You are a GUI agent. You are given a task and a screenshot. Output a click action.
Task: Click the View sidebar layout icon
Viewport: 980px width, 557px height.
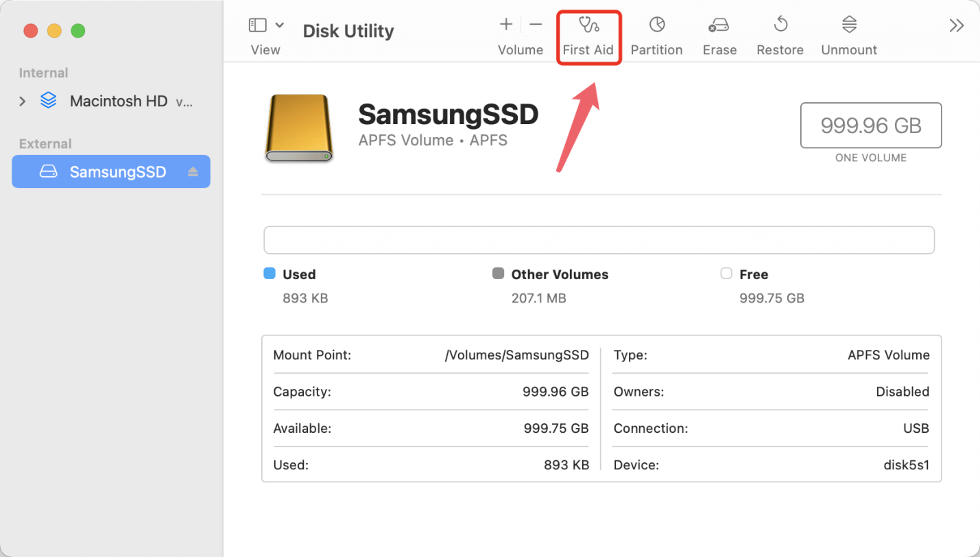pyautogui.click(x=259, y=25)
